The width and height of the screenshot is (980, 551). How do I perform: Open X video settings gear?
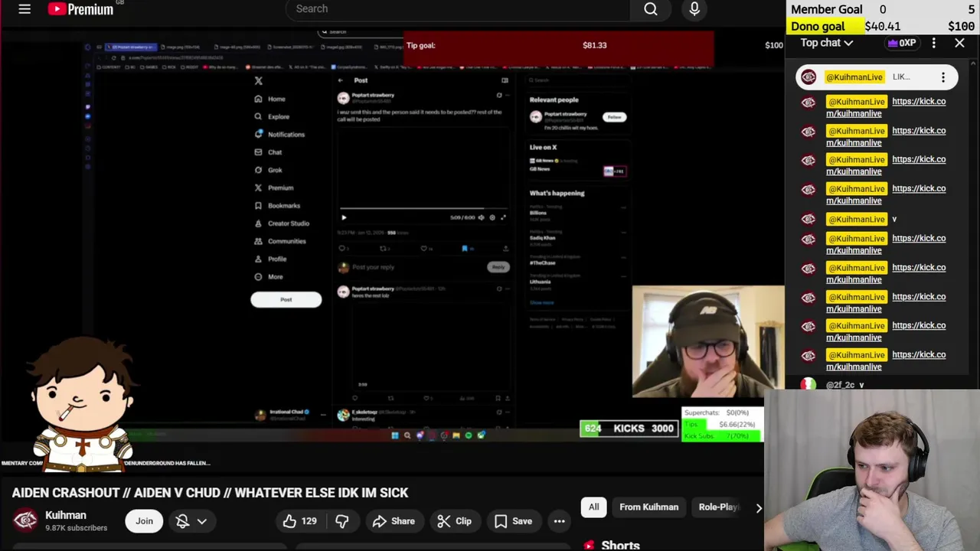492,218
